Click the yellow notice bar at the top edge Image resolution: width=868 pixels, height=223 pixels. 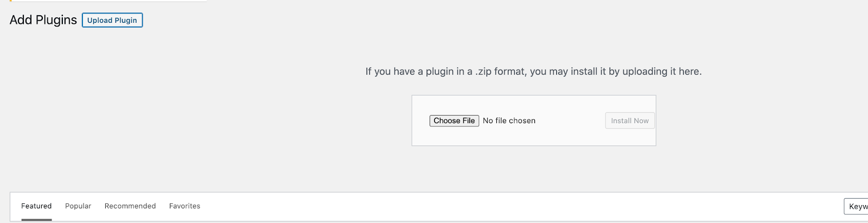108,1
